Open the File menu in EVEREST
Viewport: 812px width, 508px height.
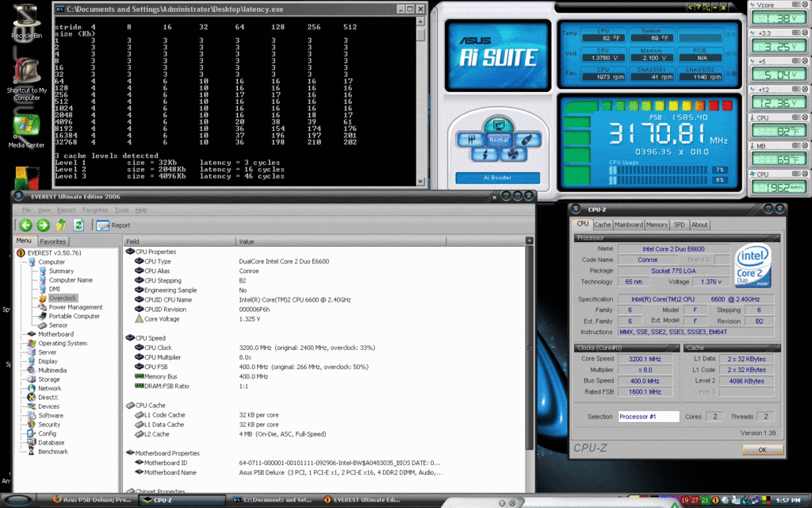coord(26,210)
